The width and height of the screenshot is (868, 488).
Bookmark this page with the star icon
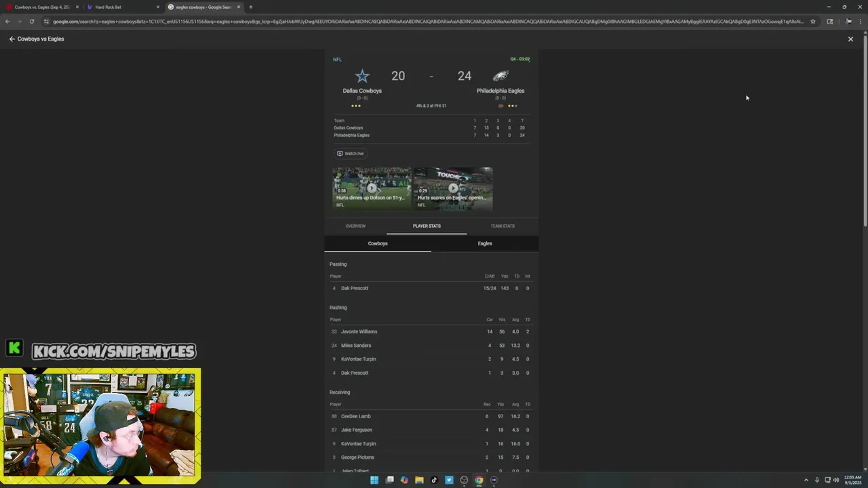click(x=812, y=21)
